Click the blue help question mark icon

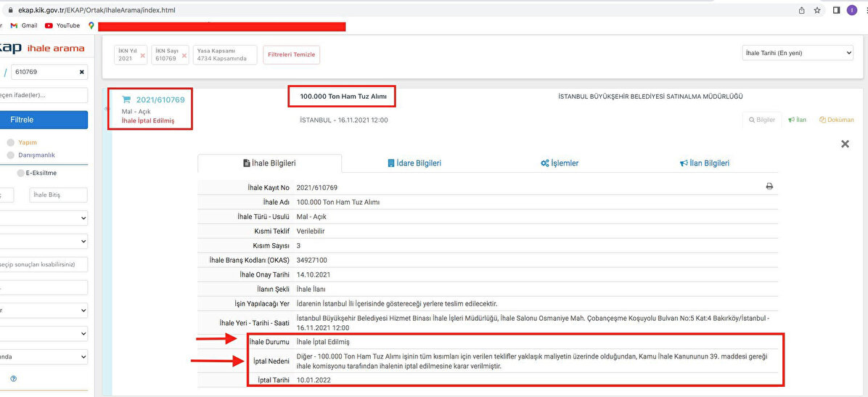[x=14, y=378]
